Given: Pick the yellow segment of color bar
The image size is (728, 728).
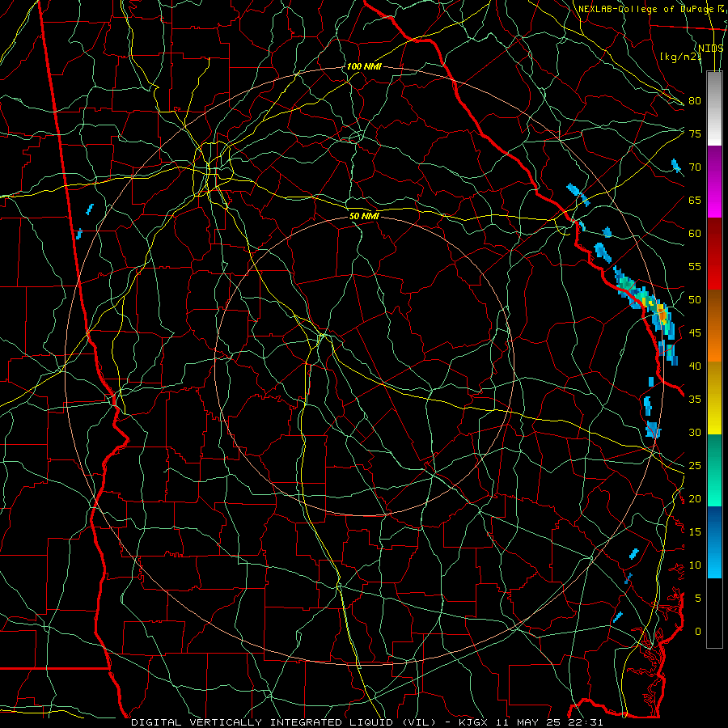Looking at the screenshot, I should (714, 398).
